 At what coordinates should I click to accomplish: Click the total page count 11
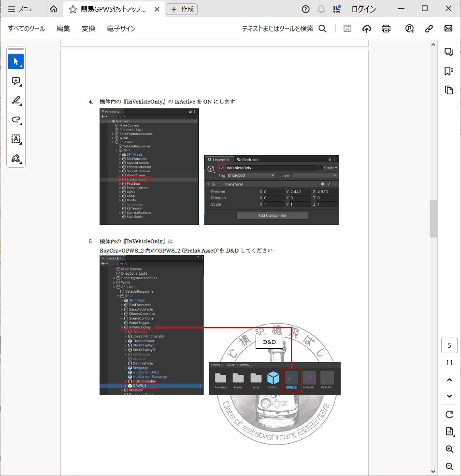coord(449,362)
